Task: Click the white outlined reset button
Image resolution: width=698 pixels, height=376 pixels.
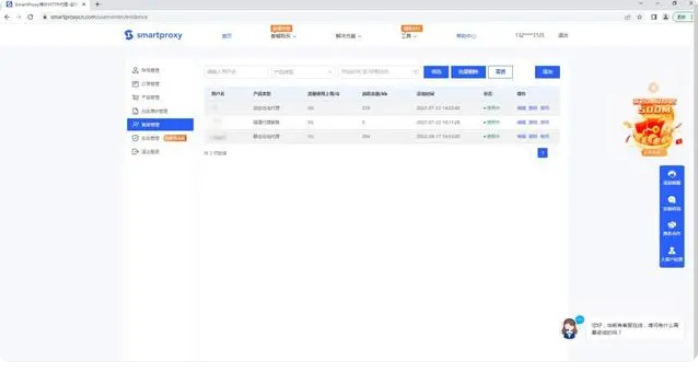Action: coord(500,72)
